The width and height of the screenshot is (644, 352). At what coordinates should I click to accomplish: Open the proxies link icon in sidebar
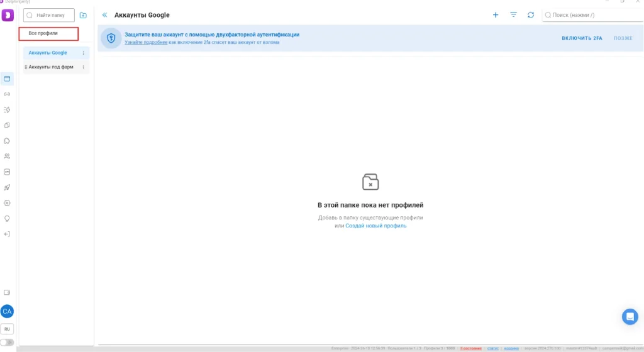pos(7,94)
